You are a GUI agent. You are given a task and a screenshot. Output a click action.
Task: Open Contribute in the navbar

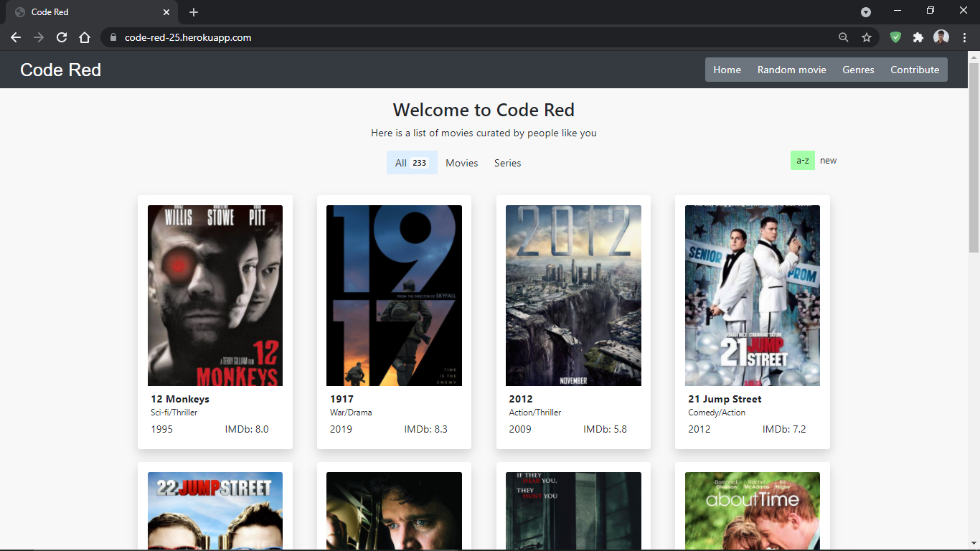click(915, 70)
